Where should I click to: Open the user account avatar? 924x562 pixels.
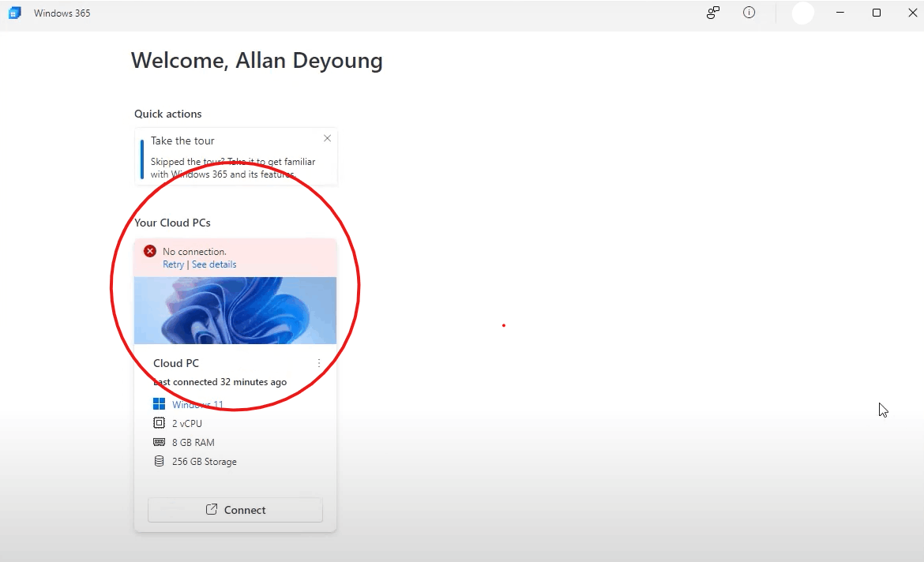pos(802,13)
